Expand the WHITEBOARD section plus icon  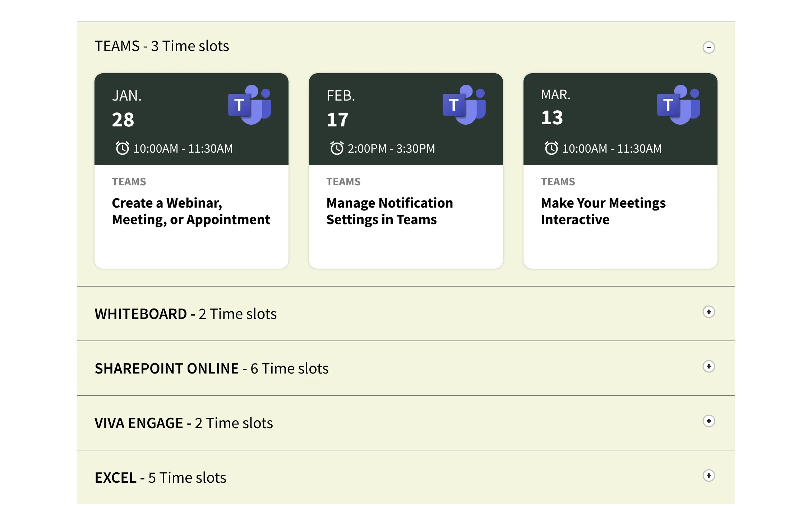(x=709, y=312)
